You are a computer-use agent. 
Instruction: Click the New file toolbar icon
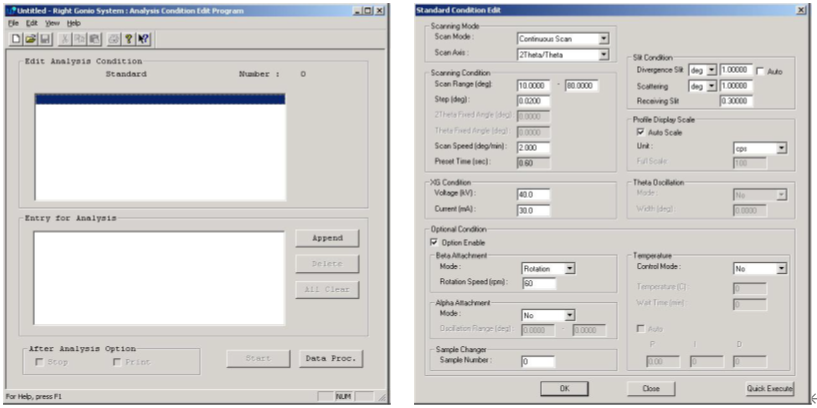point(16,38)
